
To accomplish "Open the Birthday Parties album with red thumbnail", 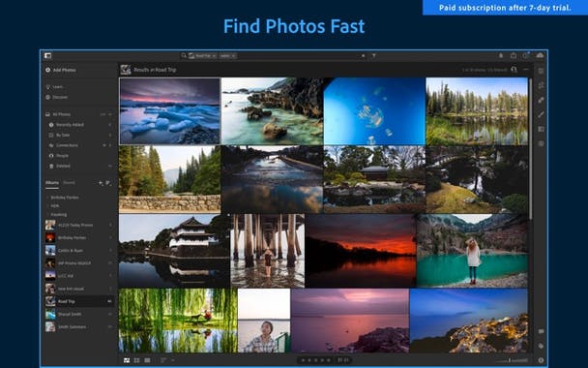I will (78, 237).
